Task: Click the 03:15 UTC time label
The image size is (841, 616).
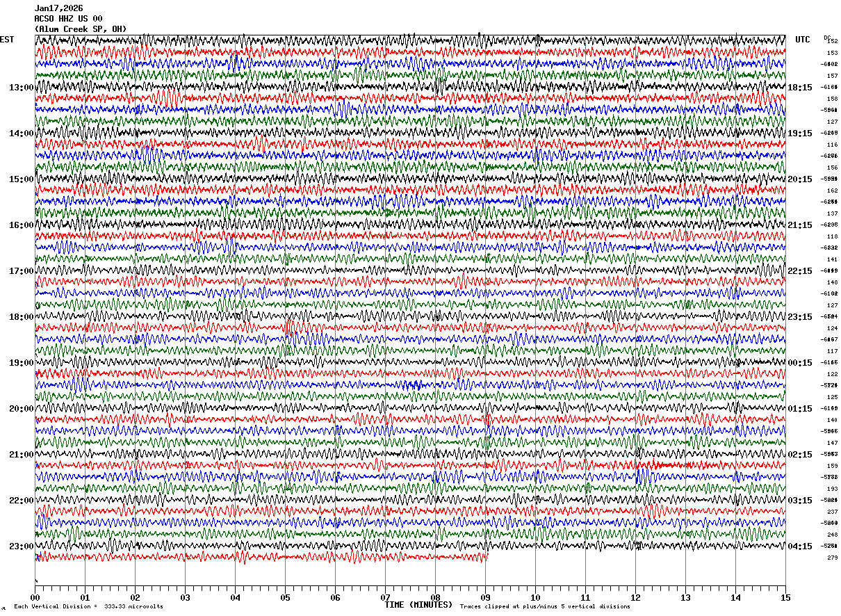Action: [800, 501]
